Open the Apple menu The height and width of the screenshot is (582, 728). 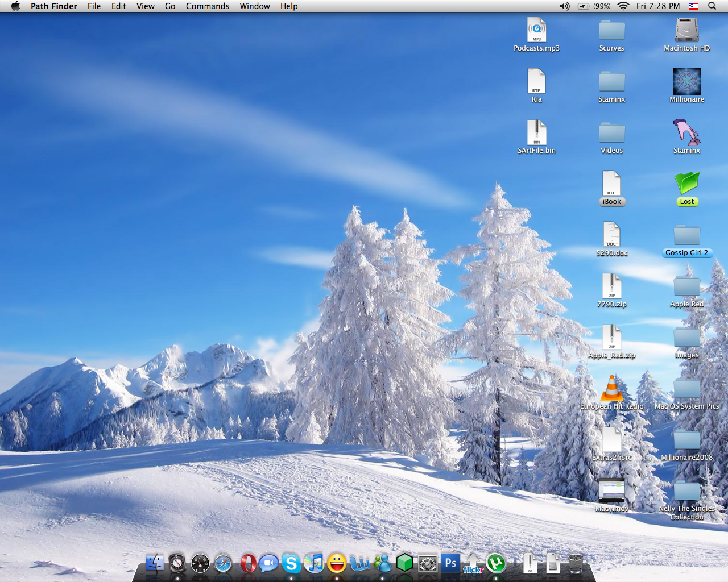[x=15, y=6]
